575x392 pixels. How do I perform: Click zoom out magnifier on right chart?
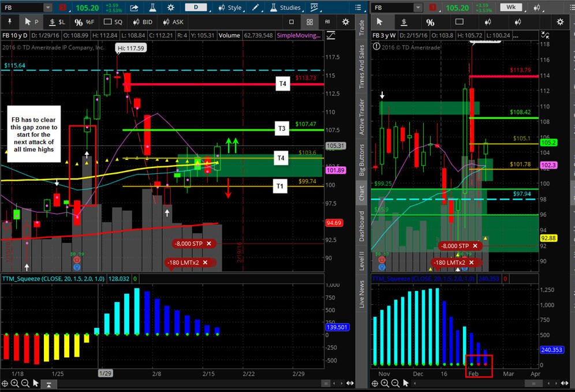(x=395, y=383)
